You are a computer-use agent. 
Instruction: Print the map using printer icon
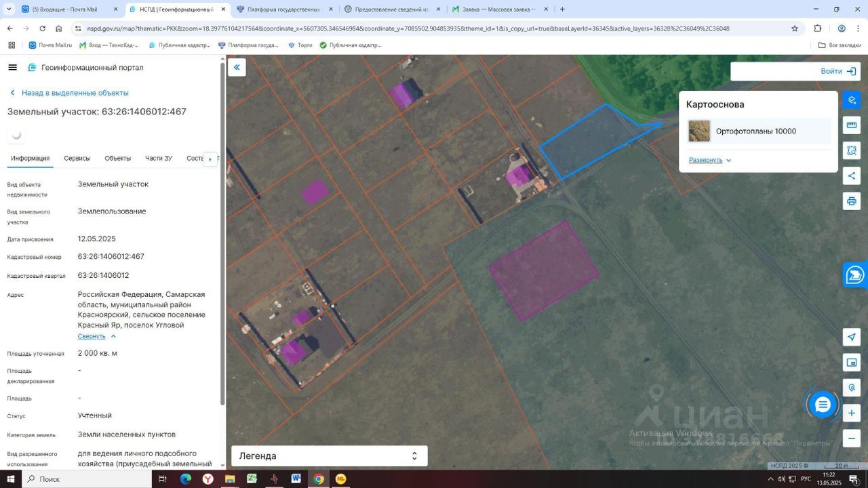[x=852, y=201]
